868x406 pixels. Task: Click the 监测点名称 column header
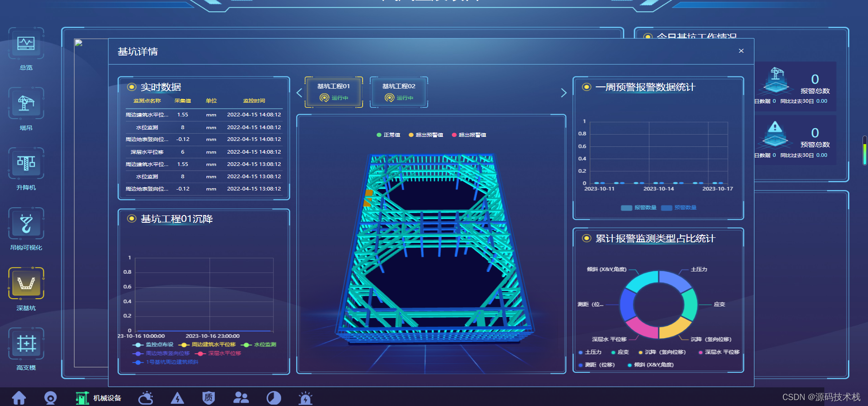147,101
